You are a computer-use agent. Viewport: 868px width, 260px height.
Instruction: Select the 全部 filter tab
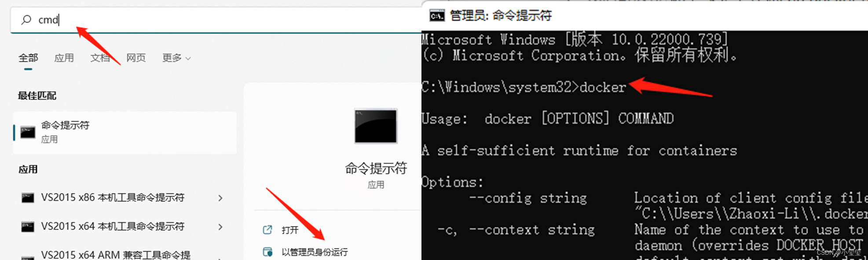tap(28, 58)
